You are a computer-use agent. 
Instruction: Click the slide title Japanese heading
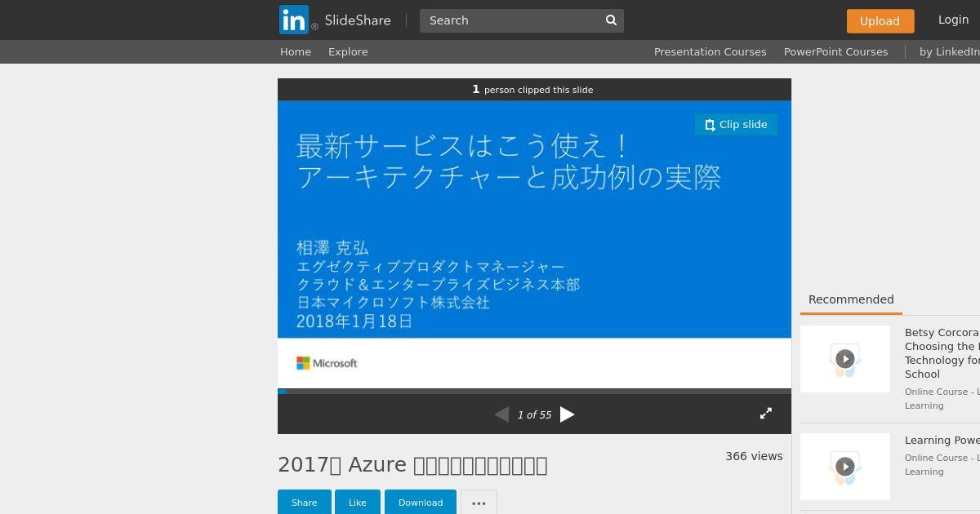[509, 162]
